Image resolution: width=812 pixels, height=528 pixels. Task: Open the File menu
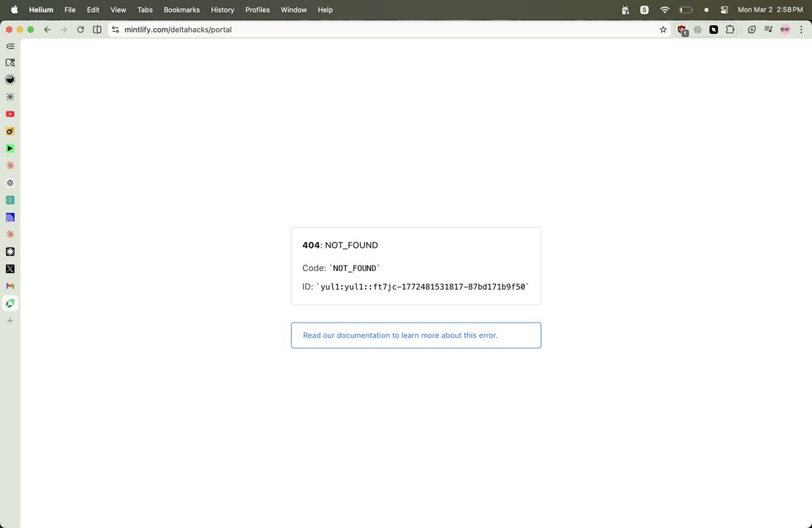(70, 10)
